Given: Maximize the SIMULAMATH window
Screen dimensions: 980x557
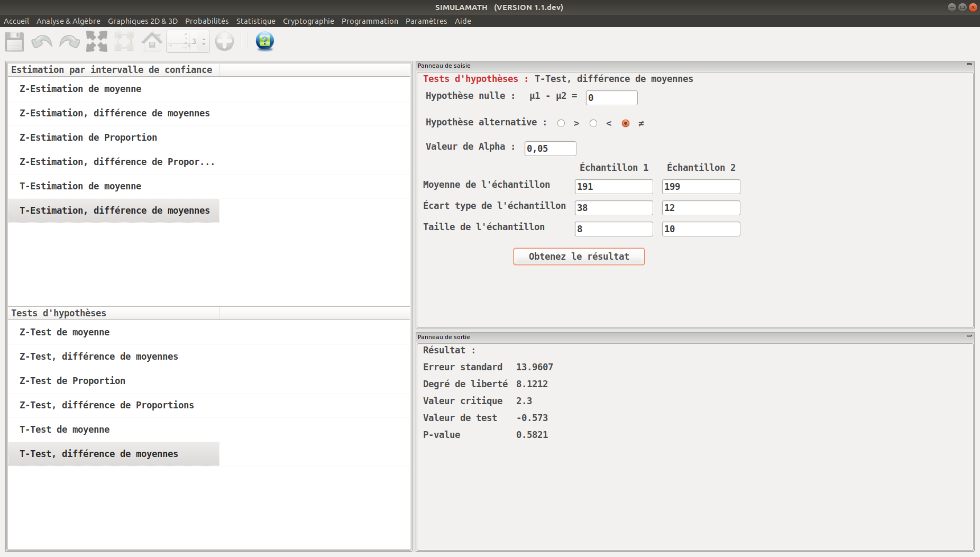Looking at the screenshot, I should [963, 7].
